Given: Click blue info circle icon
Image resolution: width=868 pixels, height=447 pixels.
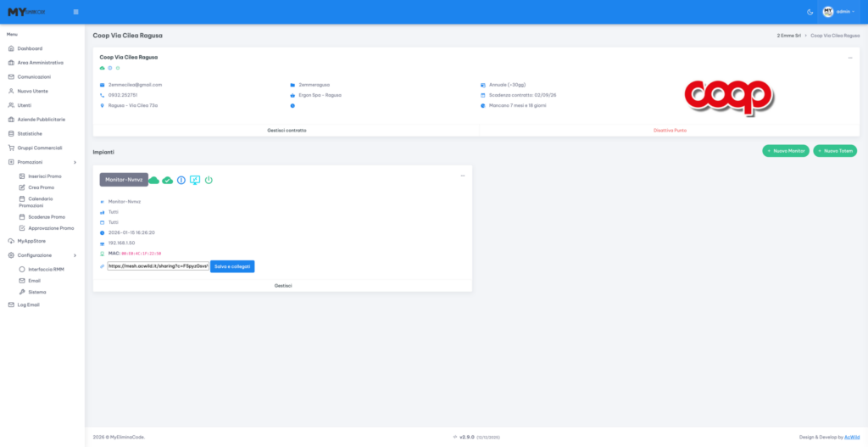Looking at the screenshot, I should 181,180.
